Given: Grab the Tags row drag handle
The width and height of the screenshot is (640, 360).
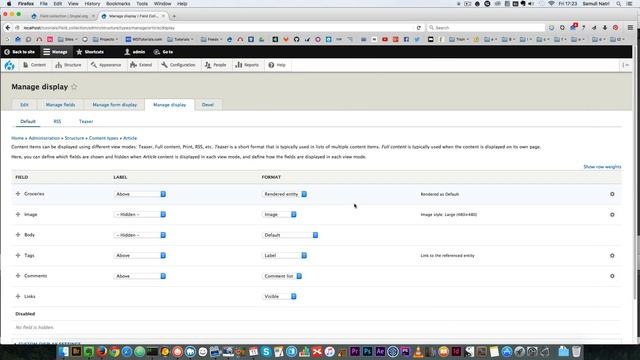Looking at the screenshot, I should pos(18,255).
